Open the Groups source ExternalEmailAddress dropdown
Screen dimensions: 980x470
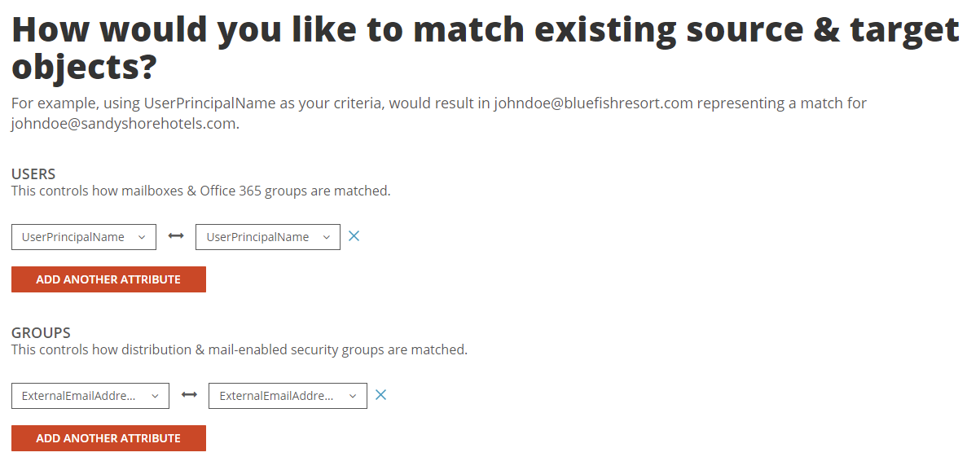tap(80, 396)
